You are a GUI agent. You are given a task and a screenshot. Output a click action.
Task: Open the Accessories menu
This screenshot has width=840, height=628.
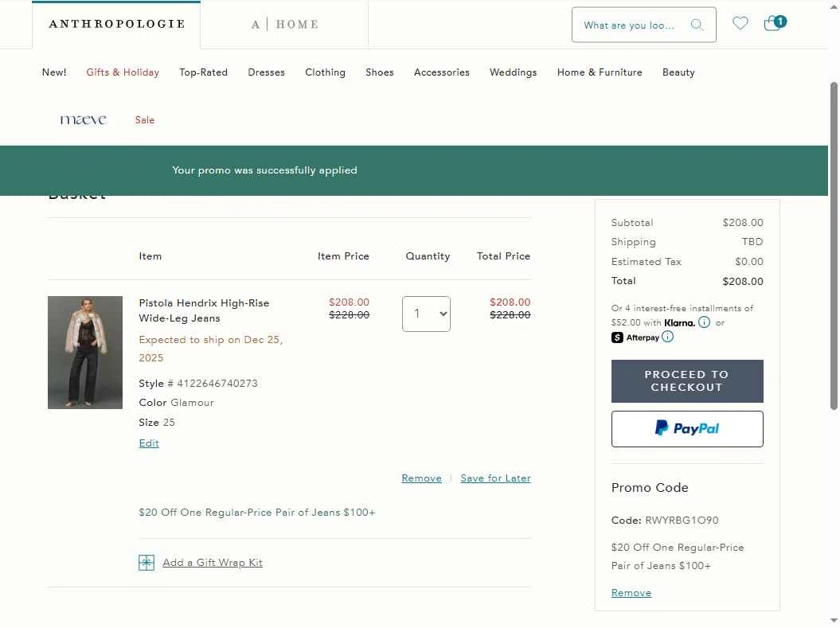(x=441, y=72)
